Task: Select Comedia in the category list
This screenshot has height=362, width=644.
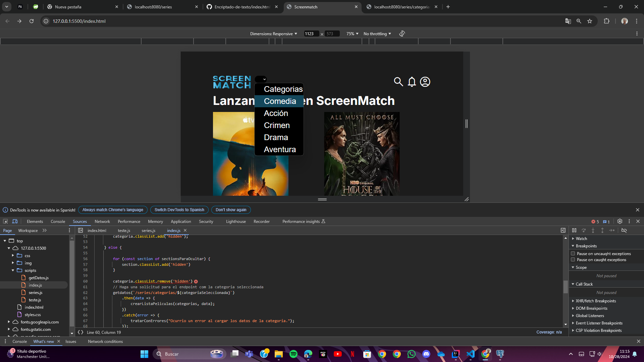Action: [x=279, y=101]
